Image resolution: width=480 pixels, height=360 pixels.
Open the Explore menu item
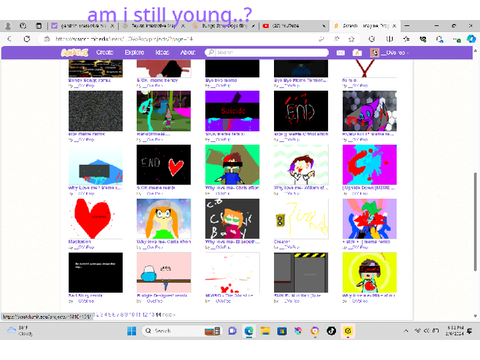pyautogui.click(x=134, y=53)
